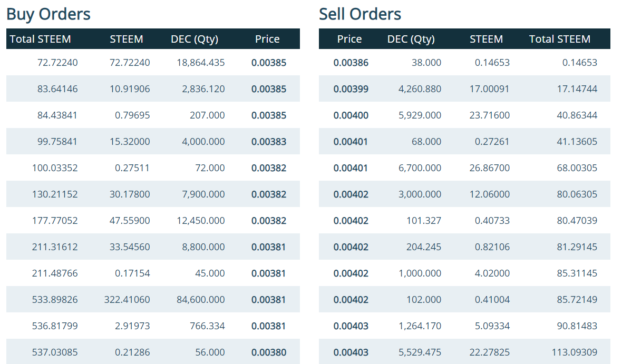Select buy order quantity 207.000
The image size is (622, 364).
pos(207,115)
